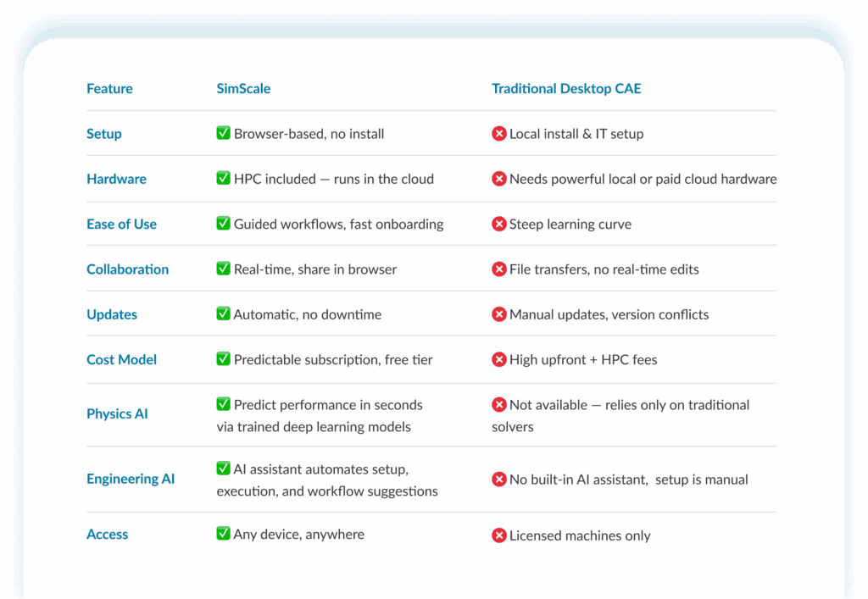Click green checkmark next to Any device, anywhere
The height and width of the screenshot is (599, 868).
click(224, 534)
